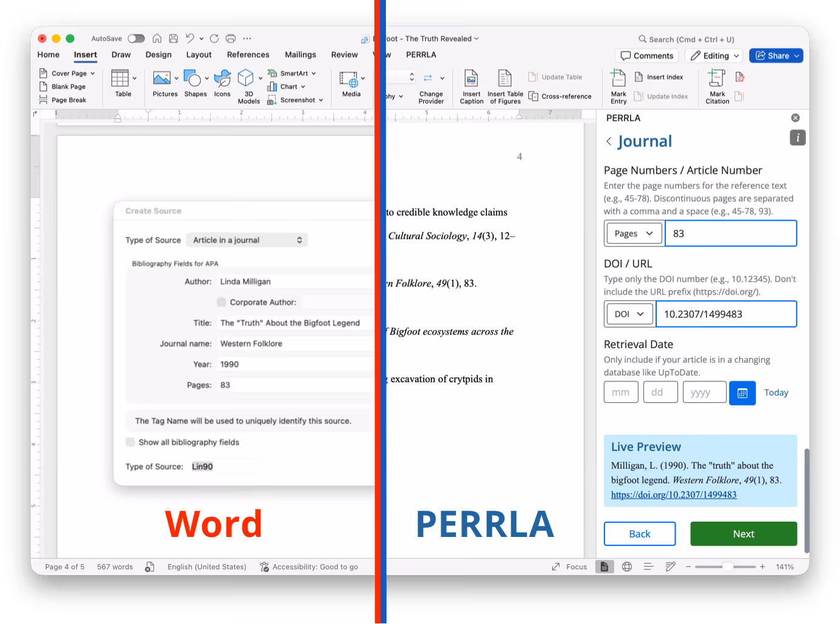Open the document title dropdown arrow
Viewport: 840px width, 624px height.
(x=477, y=38)
